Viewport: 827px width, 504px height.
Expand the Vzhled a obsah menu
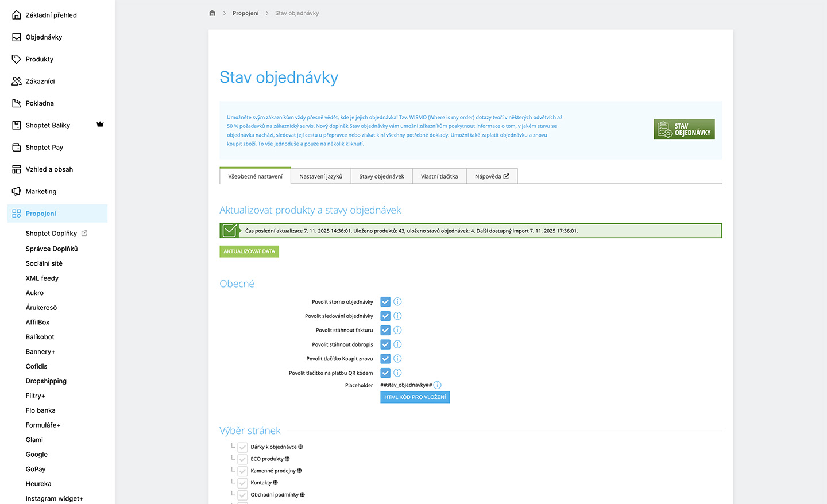[49, 169]
